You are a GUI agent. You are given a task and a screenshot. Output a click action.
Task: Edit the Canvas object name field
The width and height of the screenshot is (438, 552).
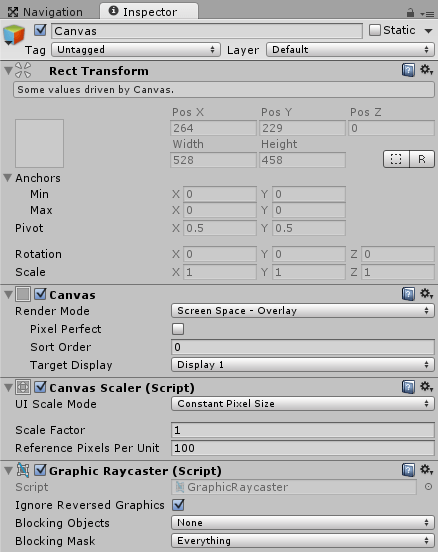coord(207,31)
